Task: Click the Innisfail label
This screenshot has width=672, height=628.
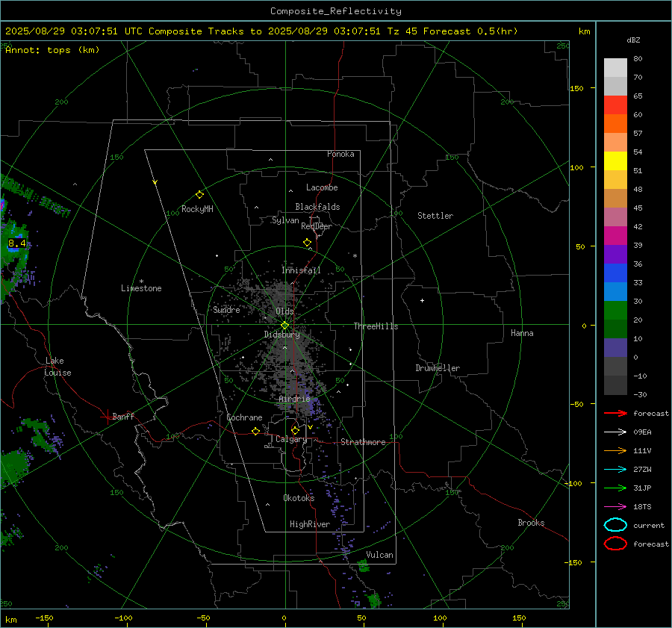Action: tap(301, 270)
